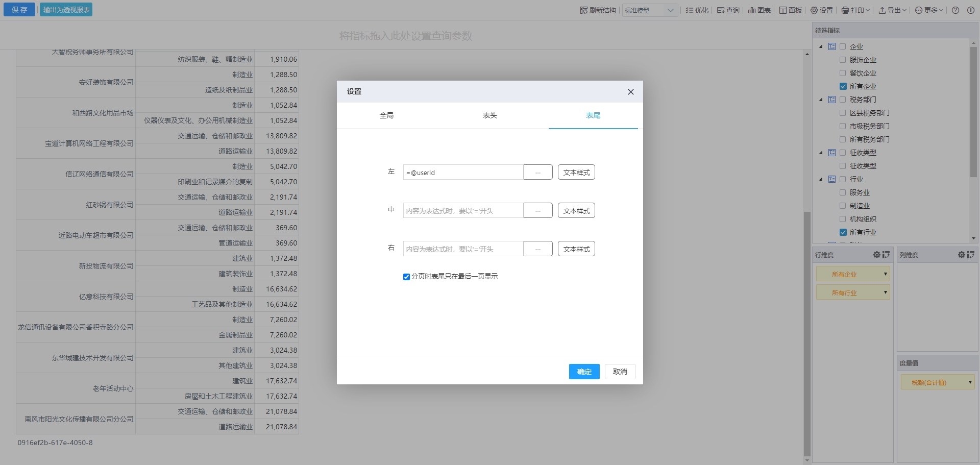Switch to the 表头 tab
980x465 pixels.
coord(489,115)
